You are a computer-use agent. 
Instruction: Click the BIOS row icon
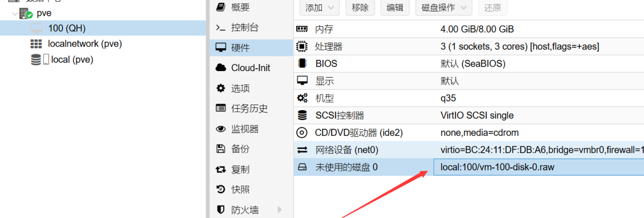[302, 63]
